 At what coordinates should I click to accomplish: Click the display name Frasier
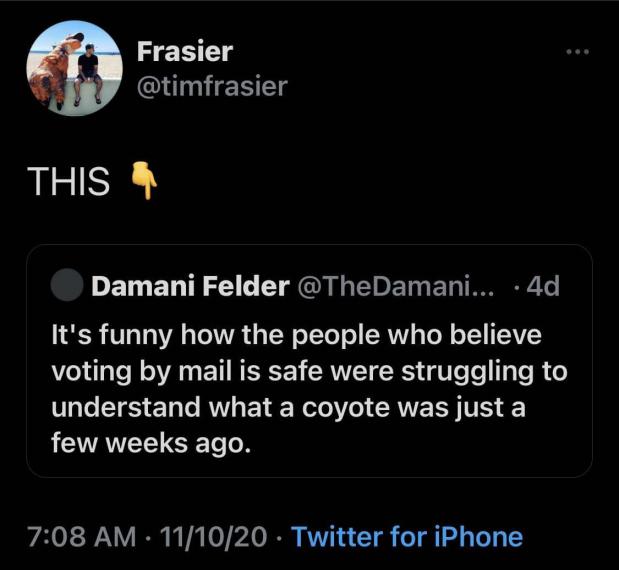183,51
